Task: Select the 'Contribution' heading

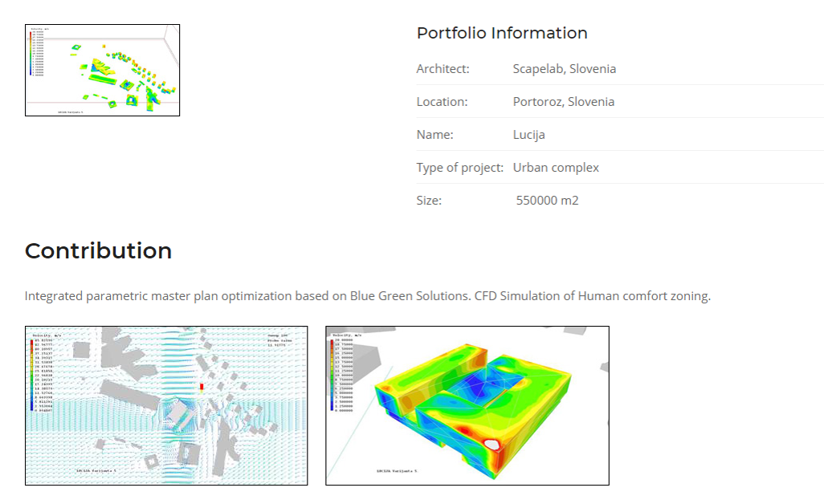Action: coord(98,251)
